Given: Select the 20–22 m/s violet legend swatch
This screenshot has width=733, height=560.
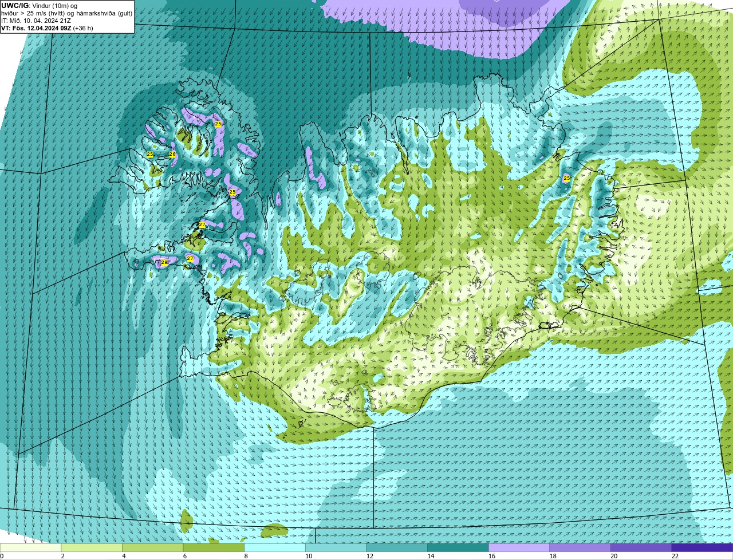Looking at the screenshot, I should pyautogui.click(x=641, y=547).
